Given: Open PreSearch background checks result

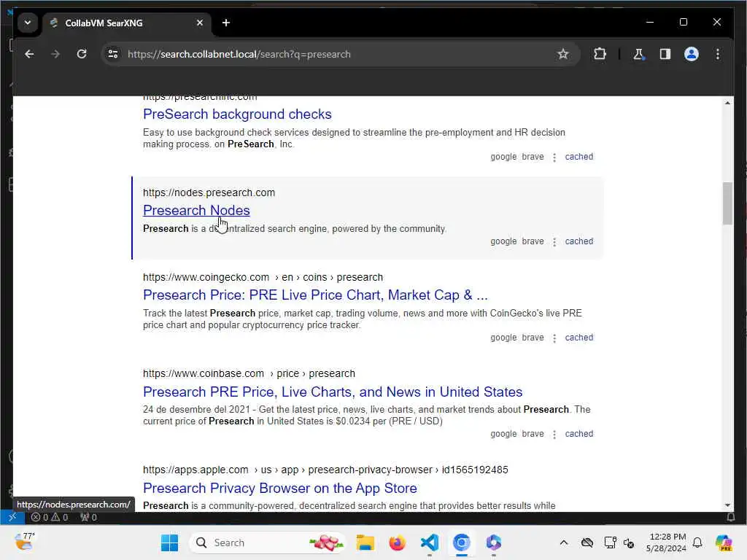Looking at the screenshot, I should [237, 114].
